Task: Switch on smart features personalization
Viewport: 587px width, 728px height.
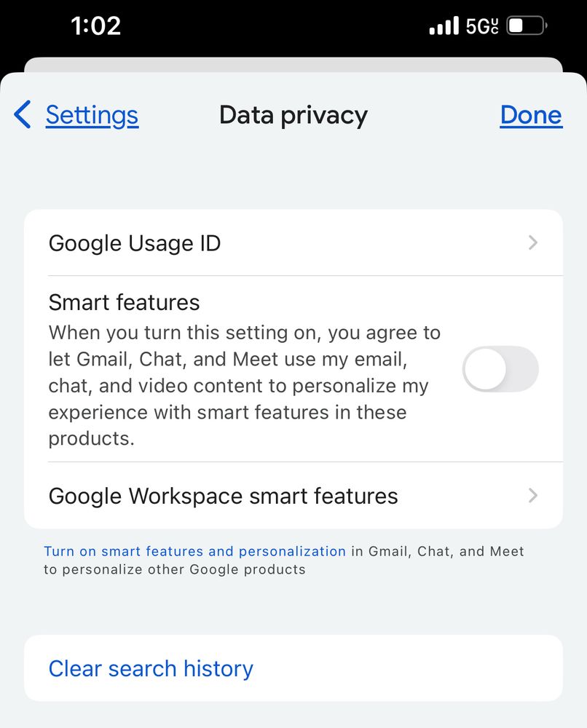Action: (x=500, y=369)
